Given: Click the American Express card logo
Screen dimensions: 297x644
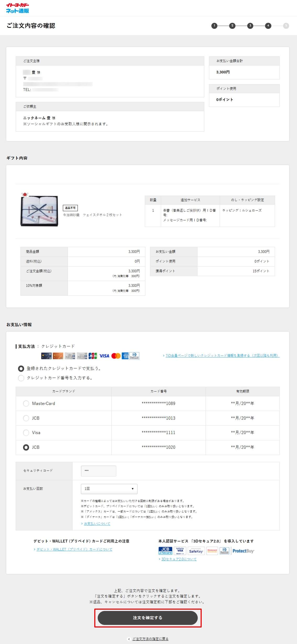Looking at the screenshot, I should [x=125, y=356].
